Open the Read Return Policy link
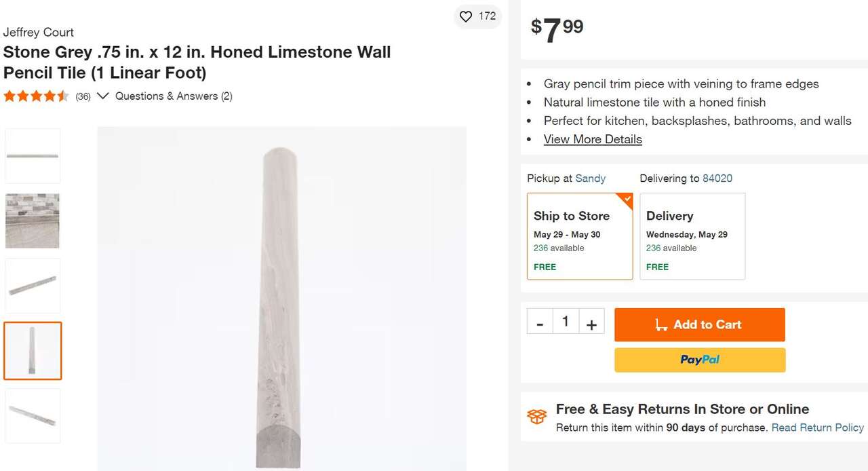This screenshot has height=471, width=868. (817, 428)
